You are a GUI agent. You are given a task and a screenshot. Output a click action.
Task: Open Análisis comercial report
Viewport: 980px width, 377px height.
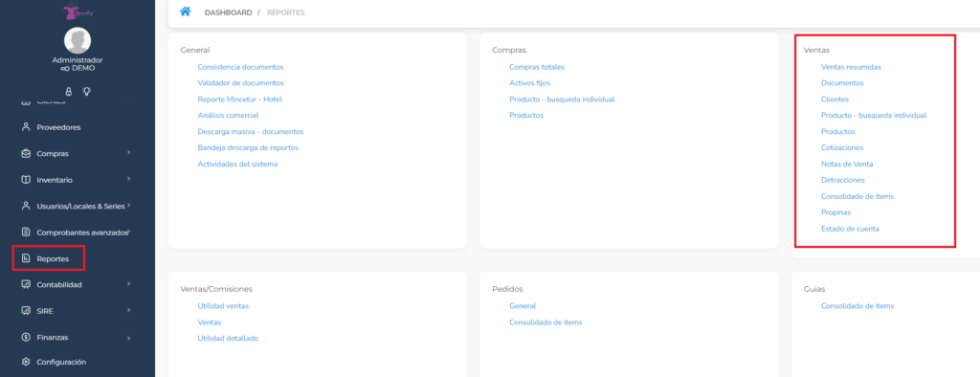(228, 115)
